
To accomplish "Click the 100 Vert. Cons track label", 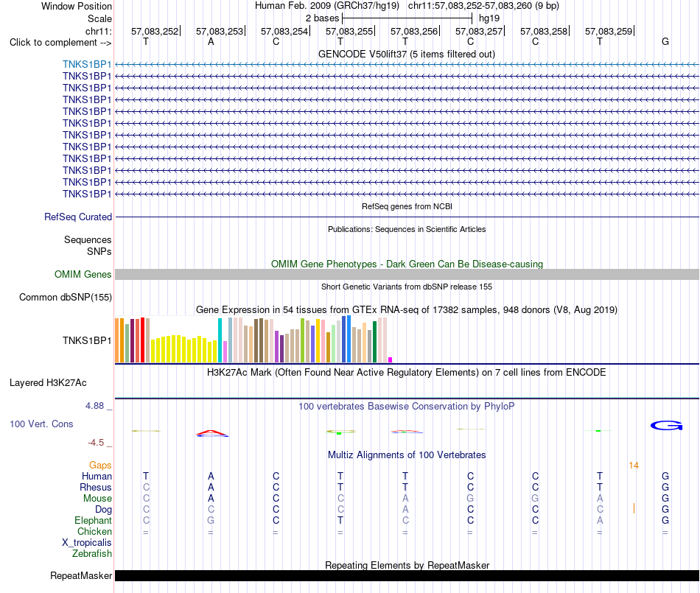I will coord(41,424).
